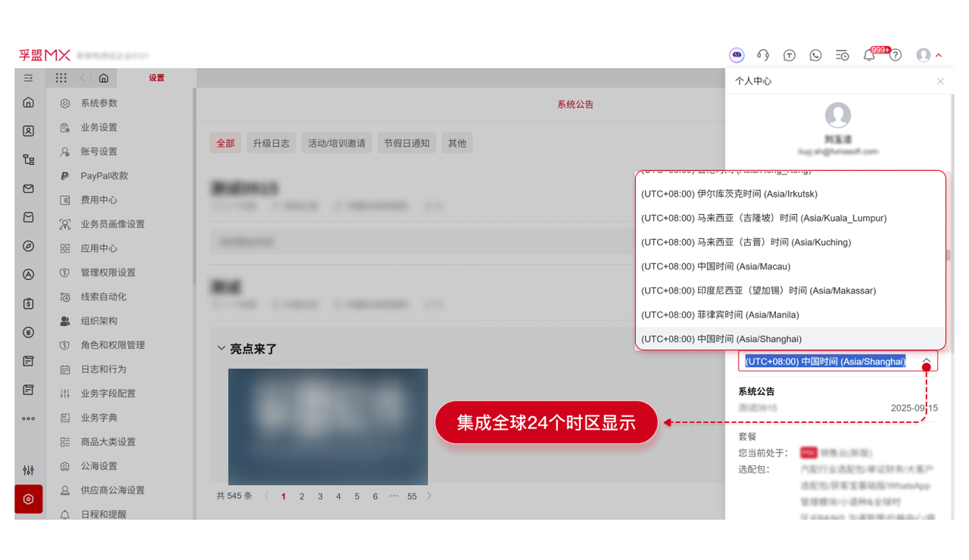The image size is (969, 560).
Task: Open the mail icon in the left sidebar
Action: [x=29, y=188]
